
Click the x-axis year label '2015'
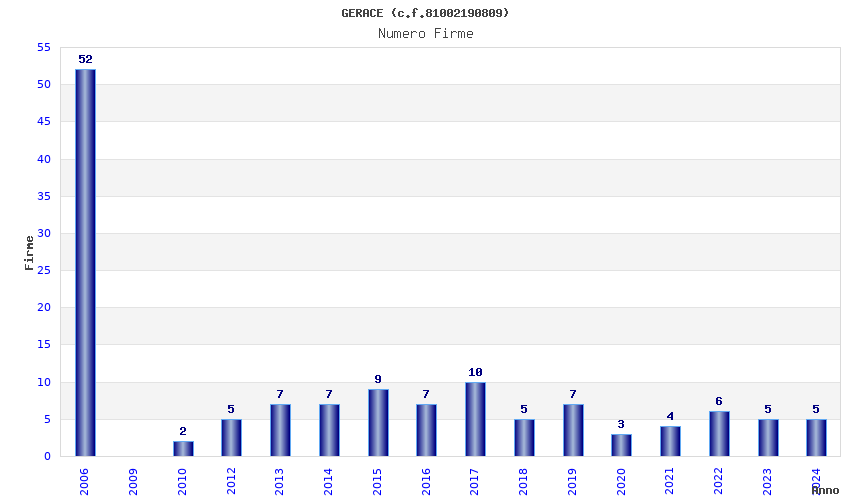tap(377, 482)
